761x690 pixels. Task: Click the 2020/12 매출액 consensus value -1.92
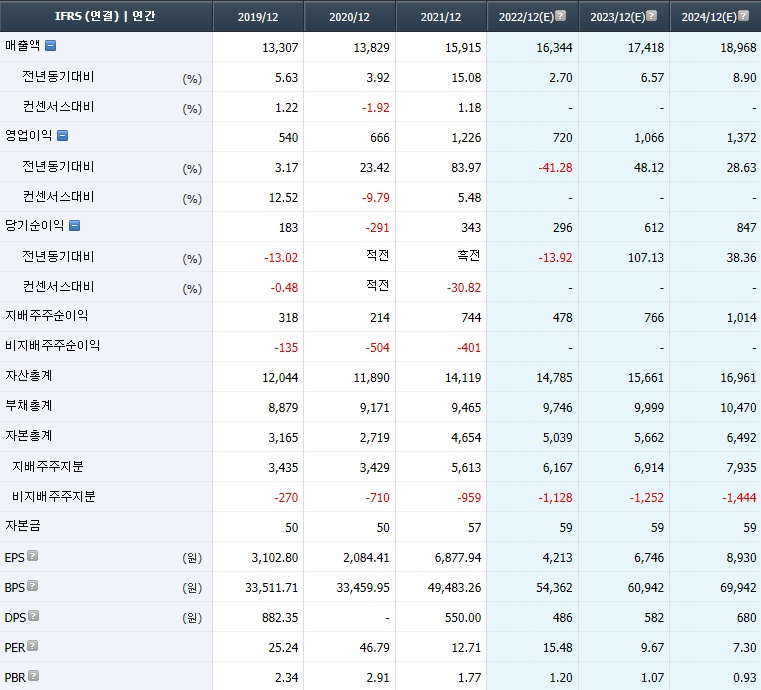(x=376, y=108)
